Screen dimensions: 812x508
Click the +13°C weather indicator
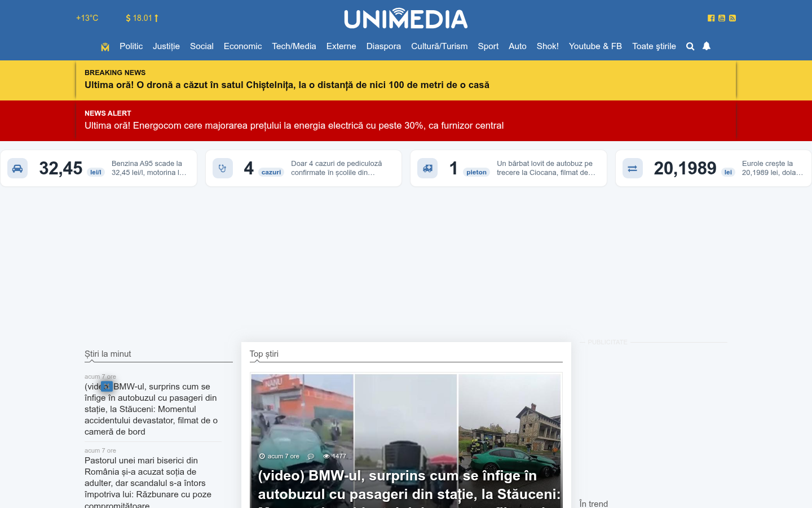(87, 18)
